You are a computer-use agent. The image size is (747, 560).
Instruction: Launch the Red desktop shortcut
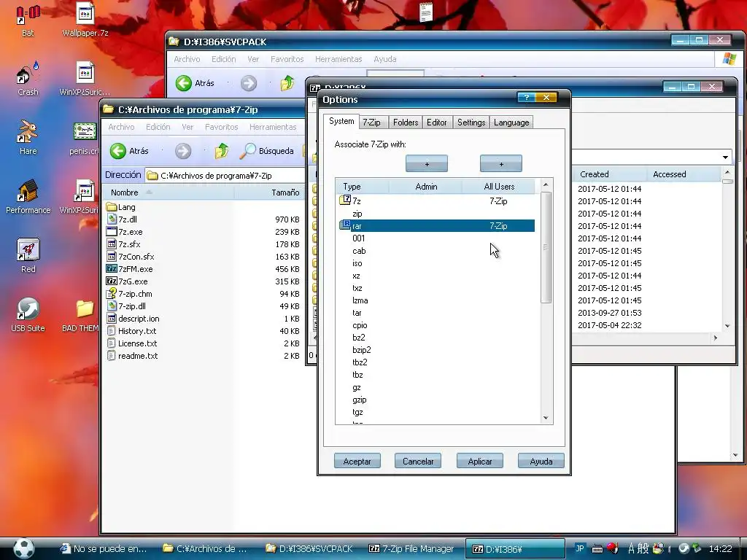point(28,255)
